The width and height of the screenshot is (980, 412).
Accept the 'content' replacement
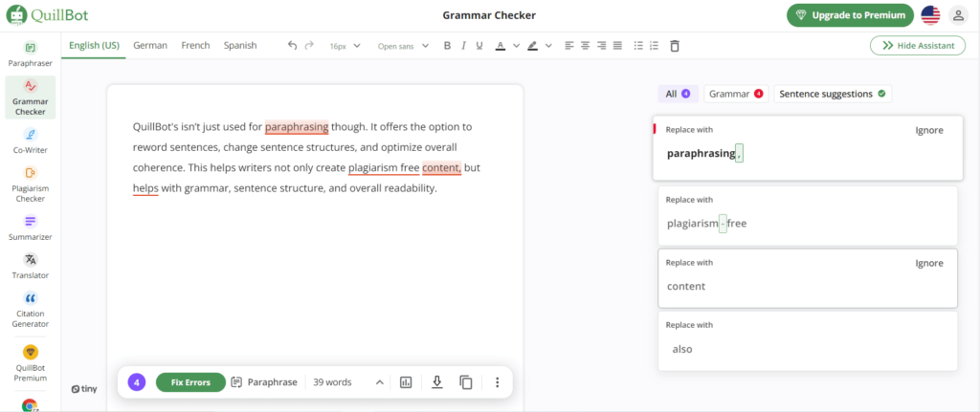[x=686, y=287]
